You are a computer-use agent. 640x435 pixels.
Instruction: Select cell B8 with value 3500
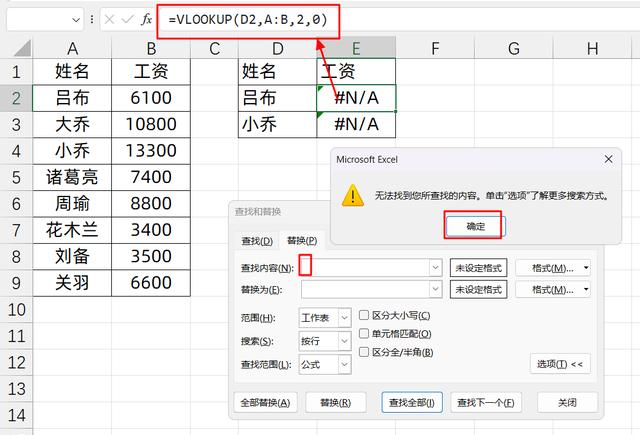pos(151,257)
